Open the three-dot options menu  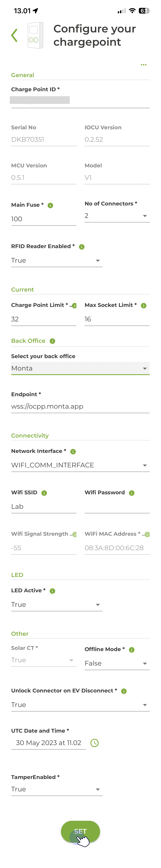(144, 65)
